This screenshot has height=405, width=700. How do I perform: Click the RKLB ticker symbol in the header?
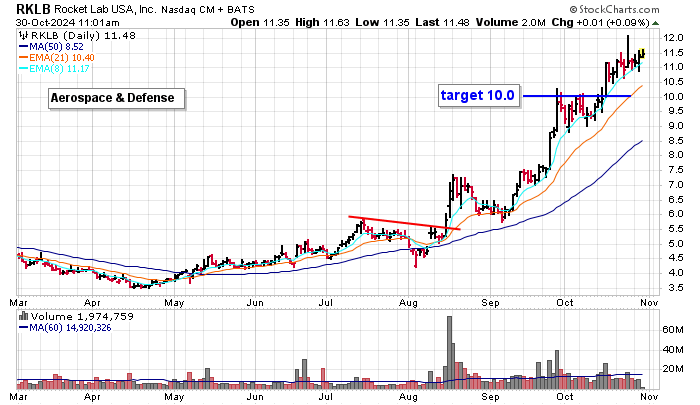[x=34, y=8]
